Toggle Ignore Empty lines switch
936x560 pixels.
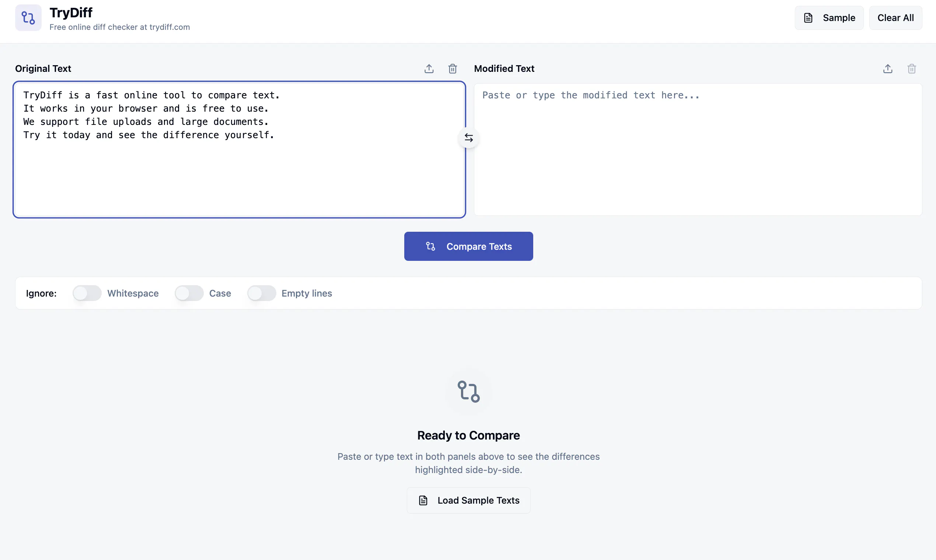[x=262, y=293]
